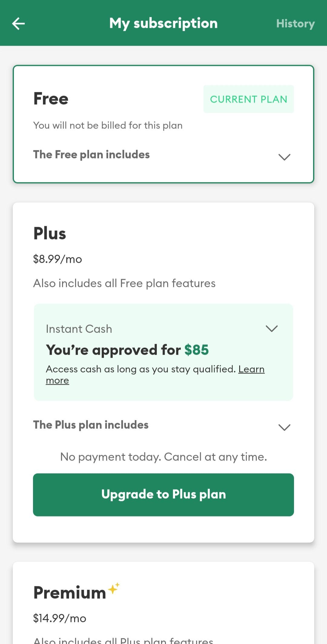
Task: Tap the back arrow icon
Action: pyautogui.click(x=18, y=24)
